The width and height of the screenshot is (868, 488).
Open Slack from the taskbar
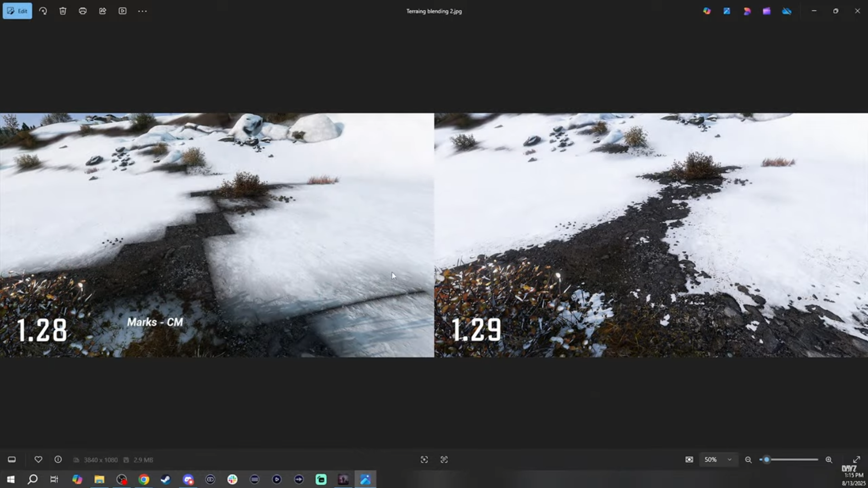pos(232,479)
